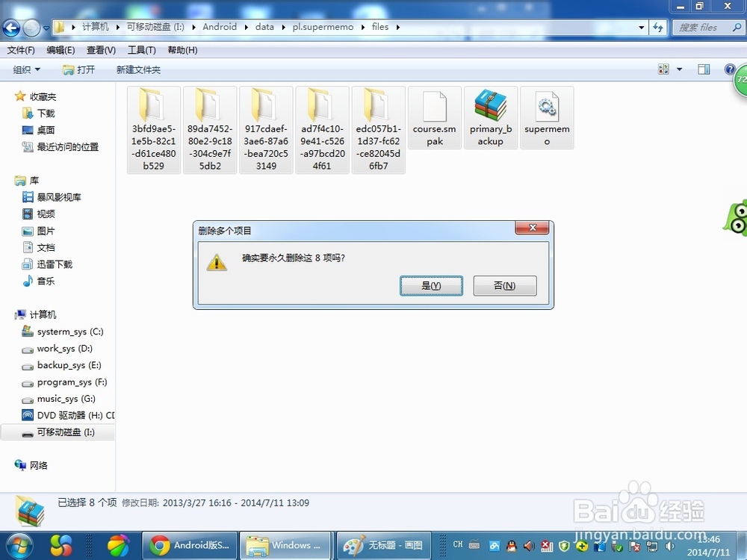
Task: Refresh the folder via address bar button
Action: pos(658,28)
